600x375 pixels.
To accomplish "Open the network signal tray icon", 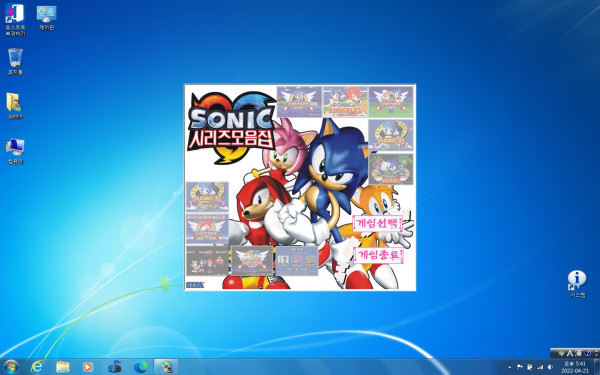I will pyautogui.click(x=540, y=367).
